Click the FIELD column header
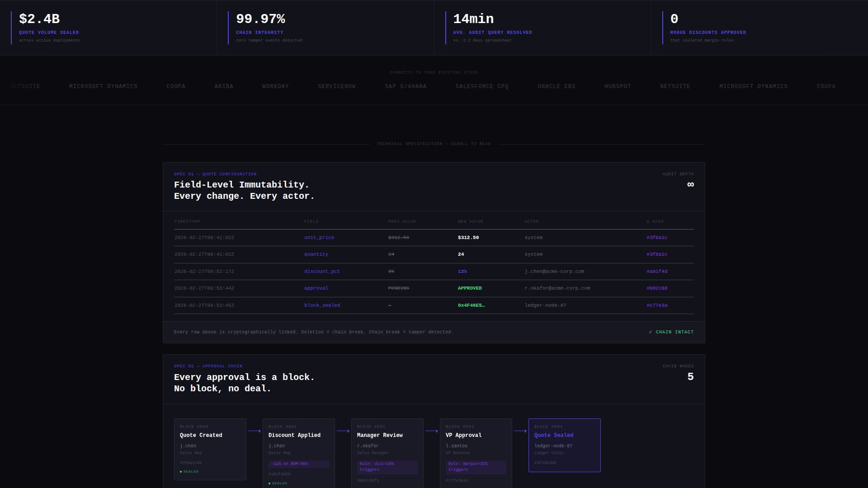 click(311, 221)
